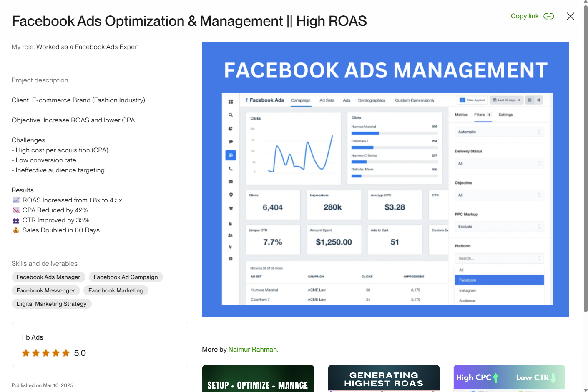The height and width of the screenshot is (392, 588).
Task: Open the Filters tab in filter panel
Action: point(483,115)
